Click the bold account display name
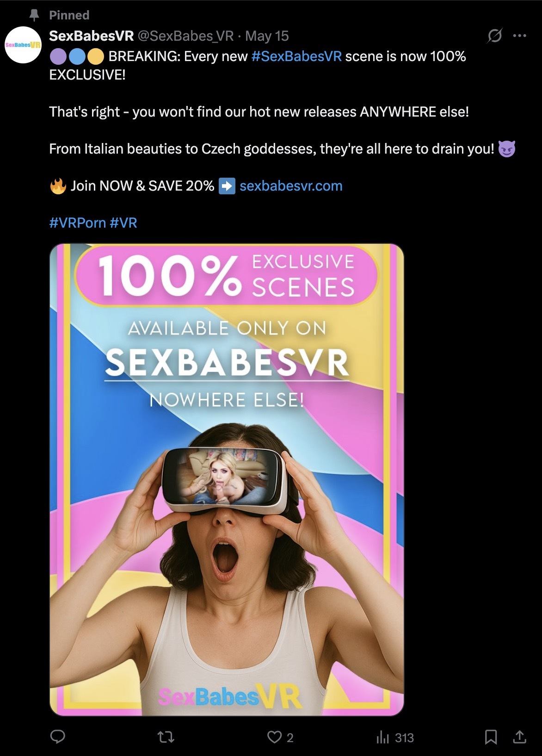 tap(92, 36)
